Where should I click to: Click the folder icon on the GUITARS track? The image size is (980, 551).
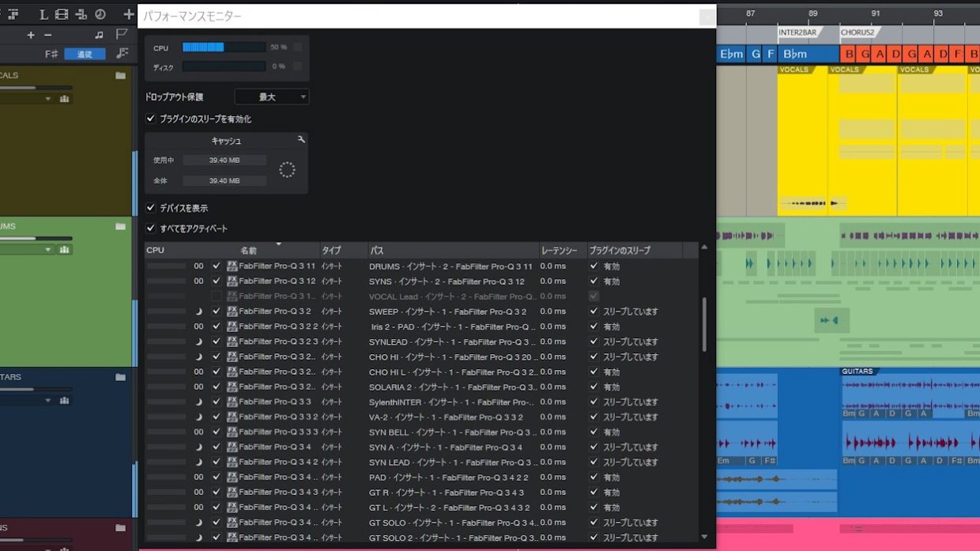click(120, 377)
